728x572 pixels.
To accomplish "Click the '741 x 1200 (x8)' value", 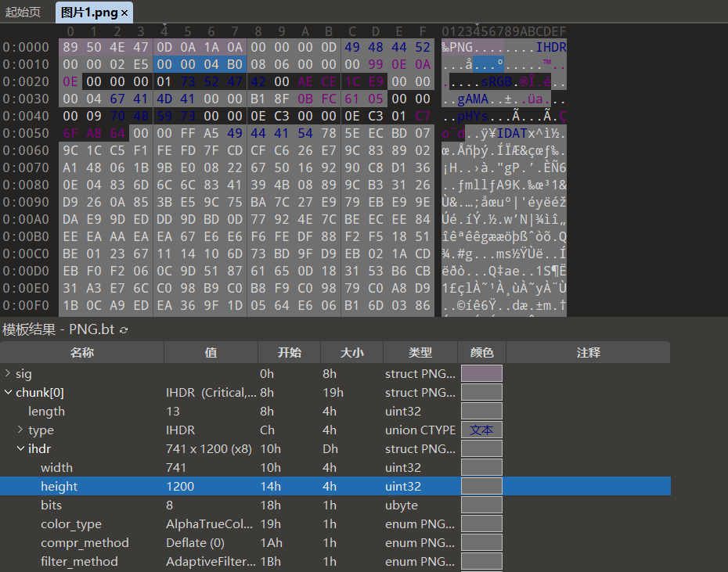I will click(x=209, y=449).
